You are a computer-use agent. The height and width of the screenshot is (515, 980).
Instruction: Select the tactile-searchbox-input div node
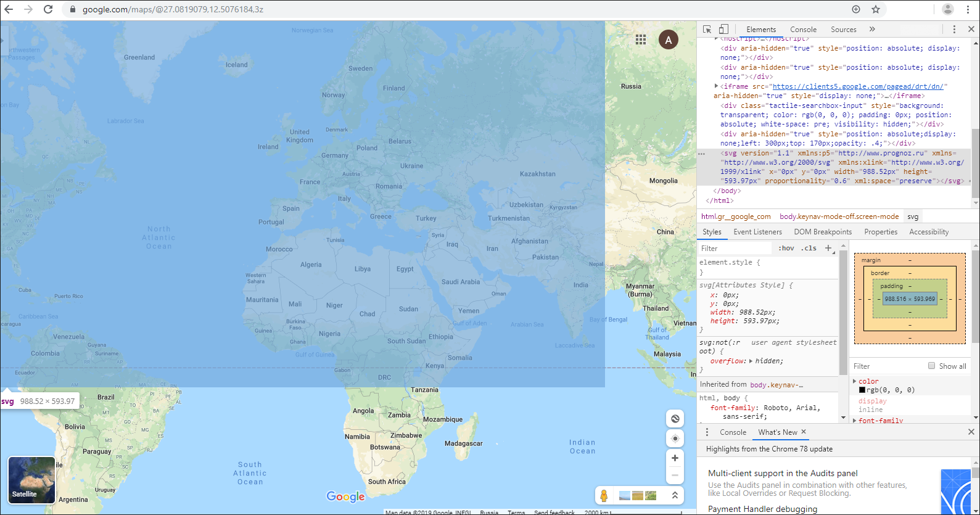[x=836, y=115]
